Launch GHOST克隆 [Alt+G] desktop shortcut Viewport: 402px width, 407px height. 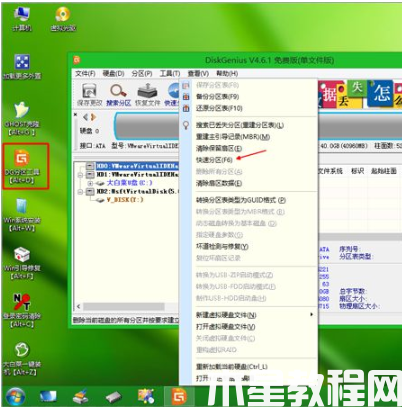pyautogui.click(x=22, y=118)
